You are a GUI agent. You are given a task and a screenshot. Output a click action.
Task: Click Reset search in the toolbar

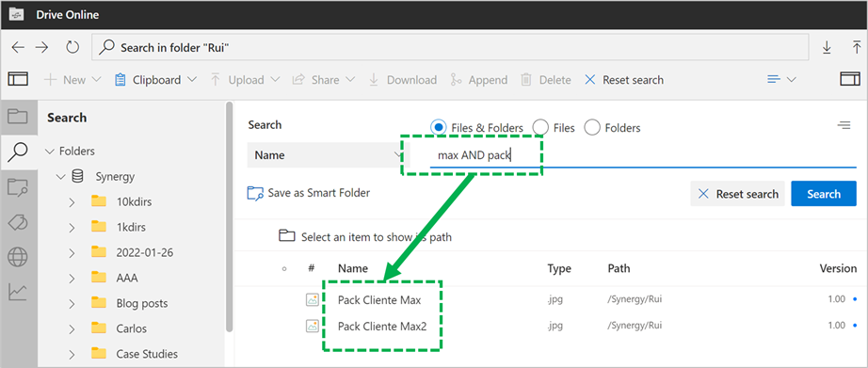(624, 80)
